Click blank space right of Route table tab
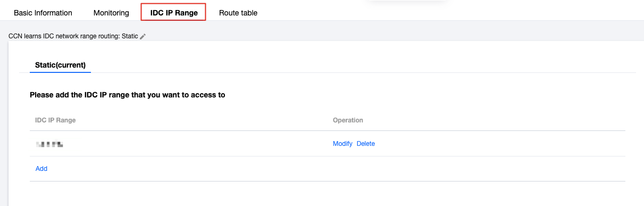The image size is (644, 206). 447,13
